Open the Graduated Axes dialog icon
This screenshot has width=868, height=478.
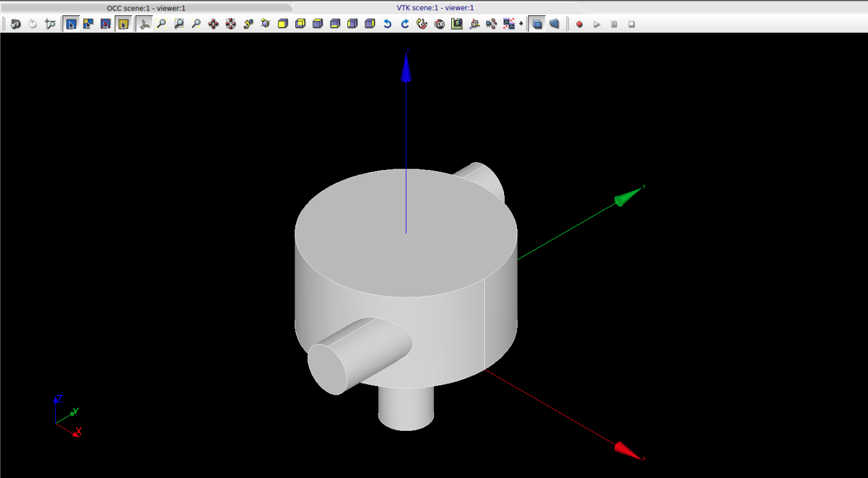[x=457, y=24]
